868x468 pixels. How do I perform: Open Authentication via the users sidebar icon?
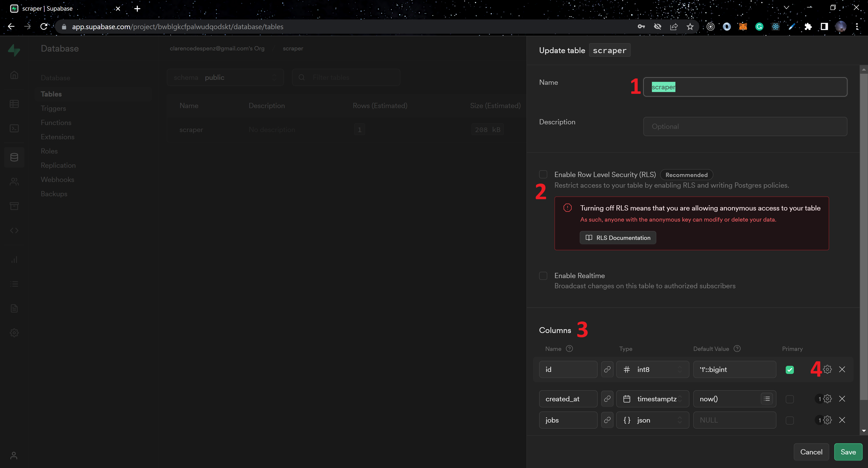coord(14,182)
